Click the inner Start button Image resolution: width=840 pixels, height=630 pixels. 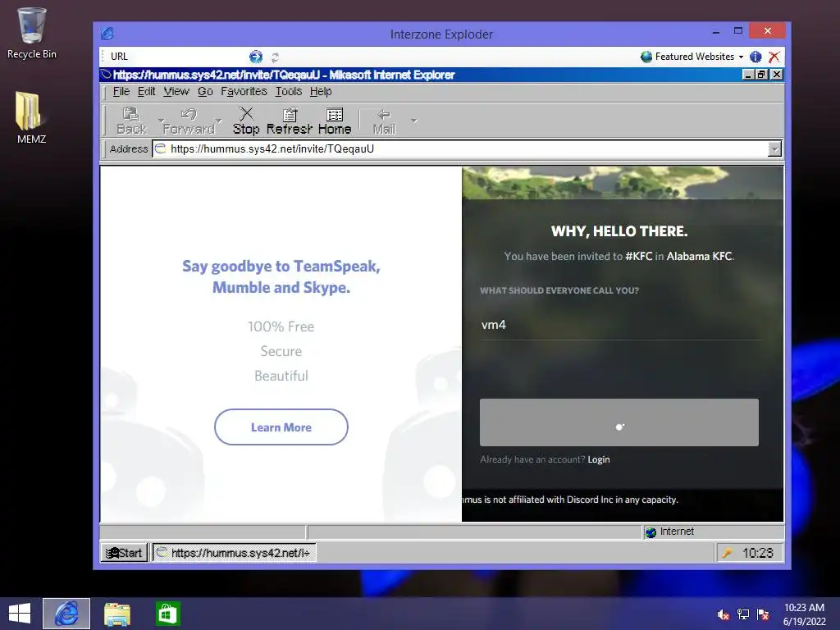click(125, 553)
